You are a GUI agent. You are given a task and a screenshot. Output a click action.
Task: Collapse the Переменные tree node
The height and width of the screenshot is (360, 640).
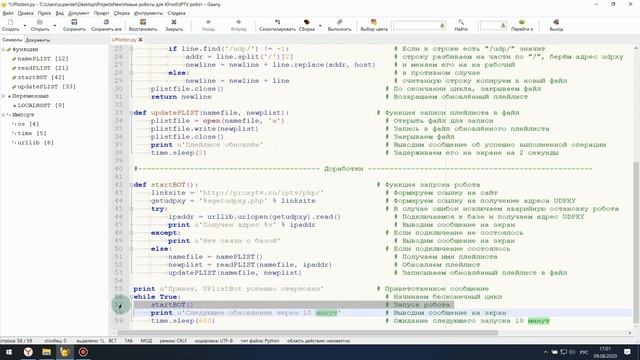point(4,96)
